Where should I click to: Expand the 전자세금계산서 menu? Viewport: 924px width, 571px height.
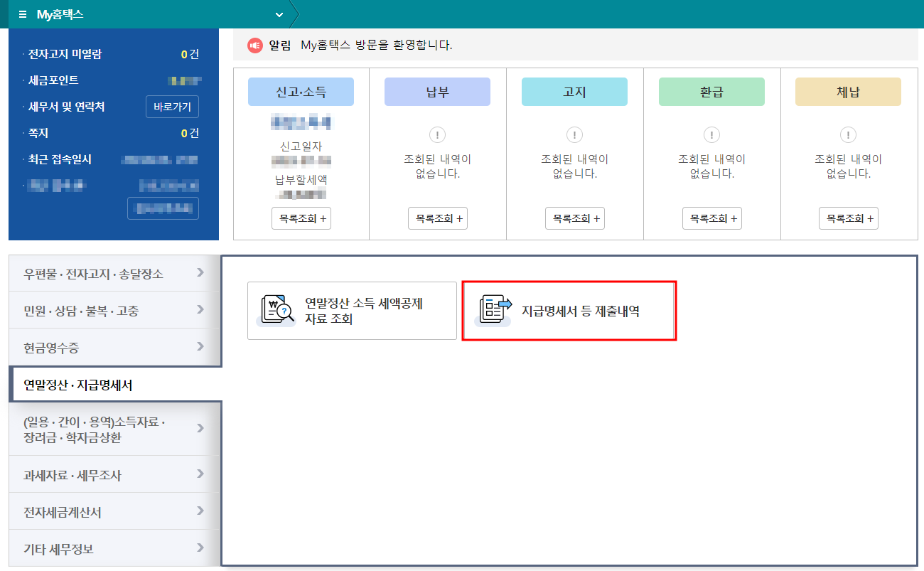tap(114, 511)
